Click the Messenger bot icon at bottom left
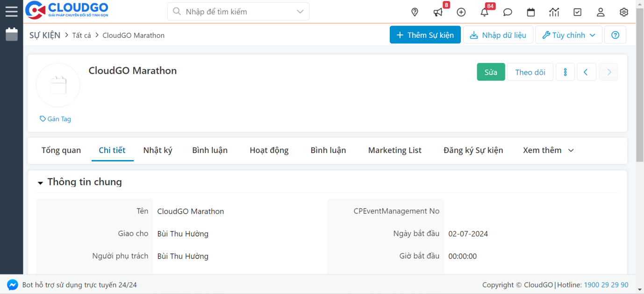Image resolution: width=644 pixels, height=294 pixels. coord(13,284)
